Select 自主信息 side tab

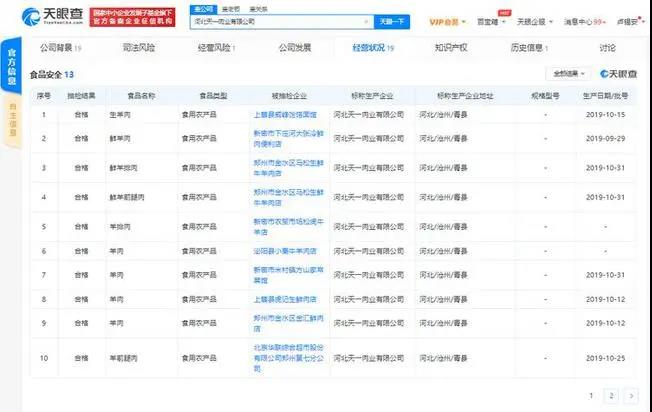12,123
